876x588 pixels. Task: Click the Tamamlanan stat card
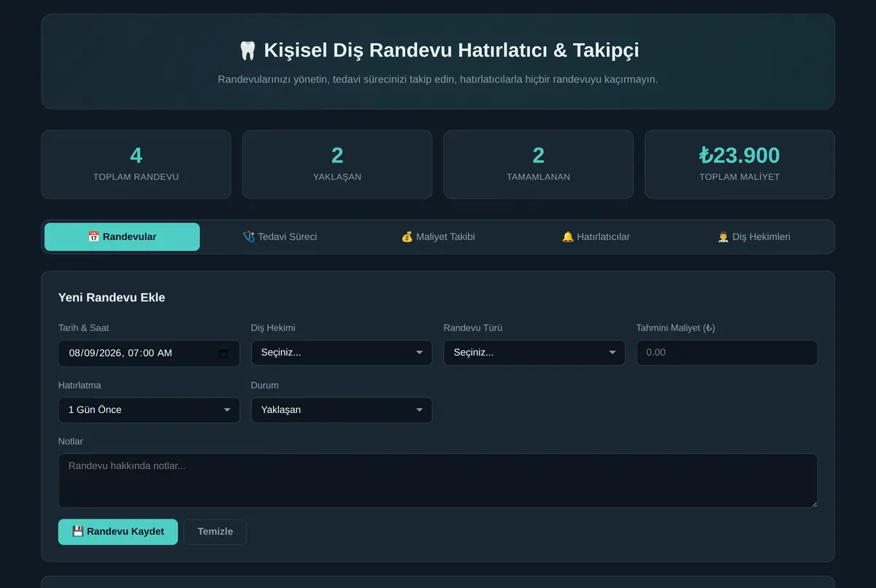pyautogui.click(x=539, y=165)
